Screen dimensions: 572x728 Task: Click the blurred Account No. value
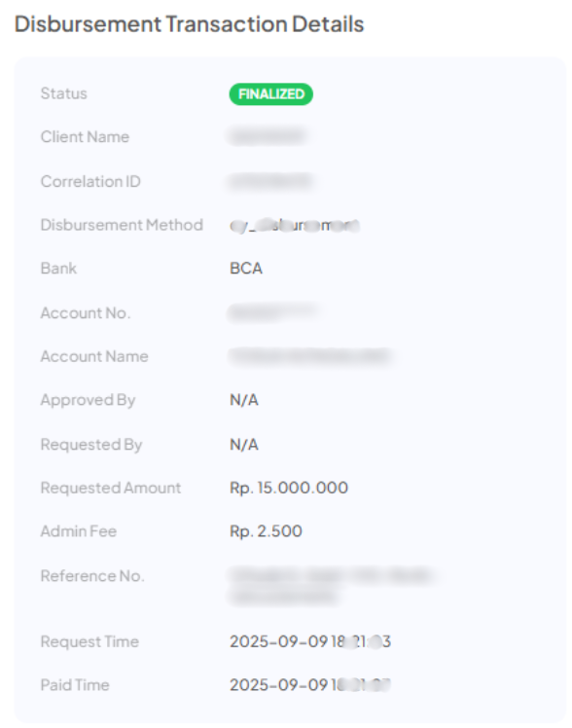tap(273, 312)
